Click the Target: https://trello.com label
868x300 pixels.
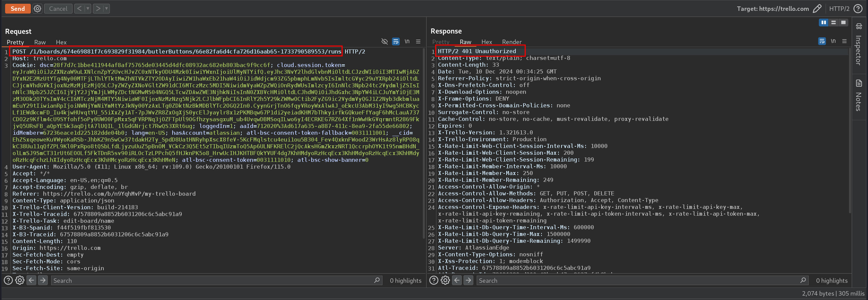click(773, 8)
